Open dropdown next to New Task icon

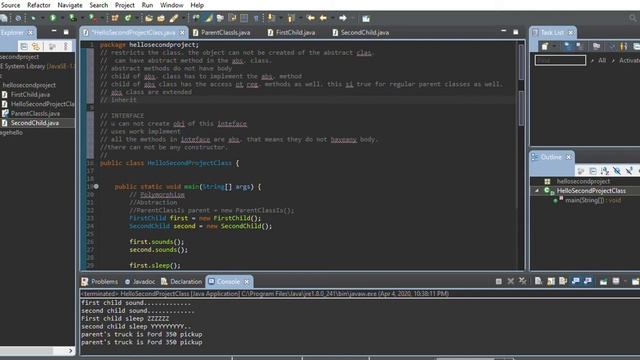[x=554, y=47]
